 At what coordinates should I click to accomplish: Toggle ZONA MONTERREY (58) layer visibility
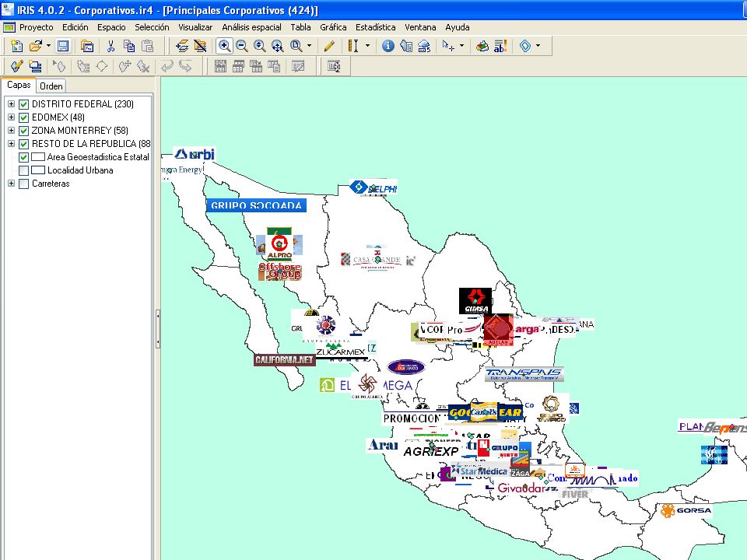(24, 131)
